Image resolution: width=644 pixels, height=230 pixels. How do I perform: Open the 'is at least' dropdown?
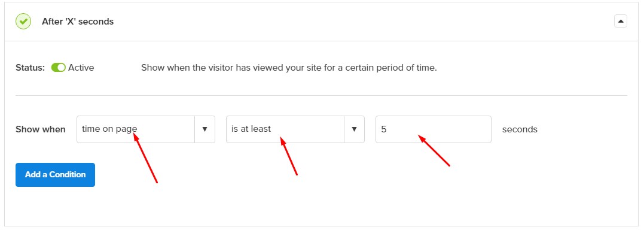coord(295,129)
